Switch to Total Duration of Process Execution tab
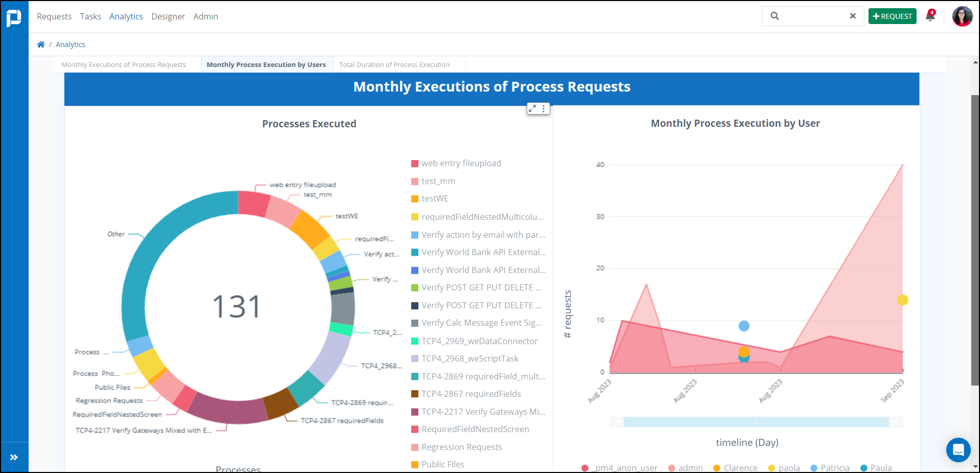 point(394,64)
